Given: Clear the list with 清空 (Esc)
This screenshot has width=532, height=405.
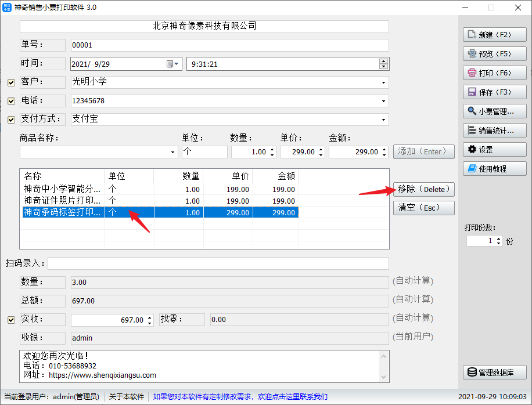Looking at the screenshot, I should 424,208.
